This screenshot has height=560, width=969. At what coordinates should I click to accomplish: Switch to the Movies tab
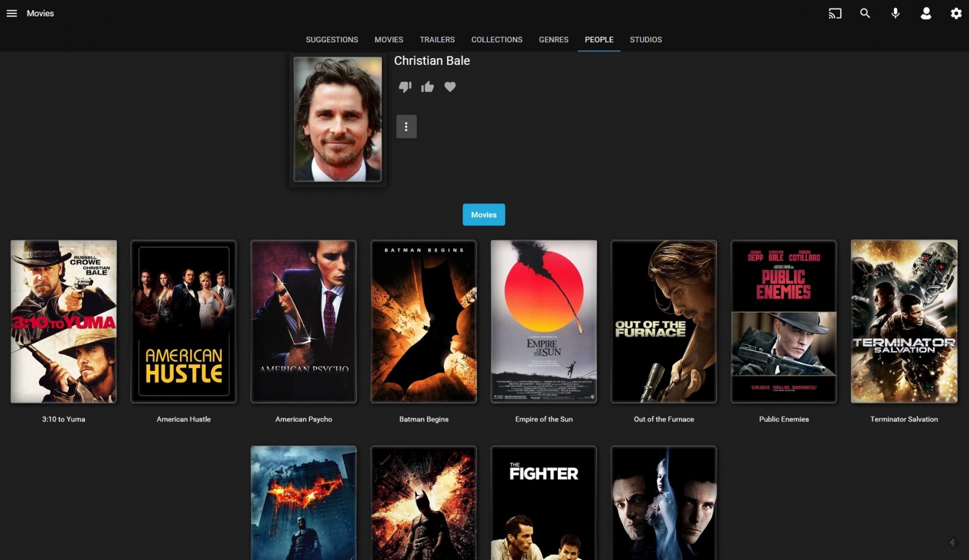pyautogui.click(x=389, y=39)
